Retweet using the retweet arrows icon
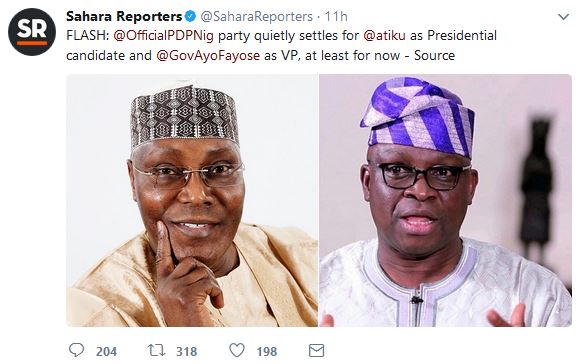This screenshot has height=364, width=584. (x=156, y=350)
